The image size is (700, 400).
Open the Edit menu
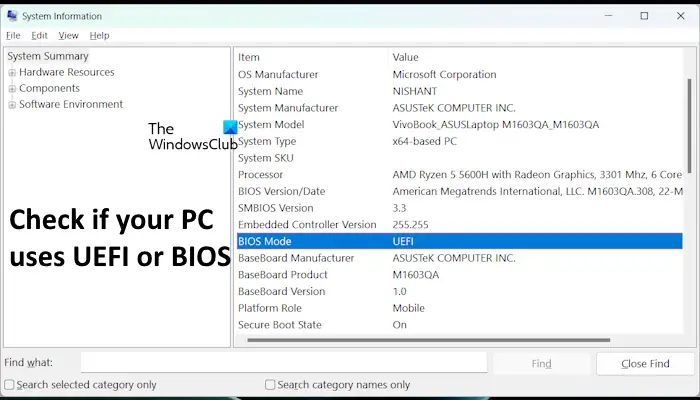click(x=39, y=36)
